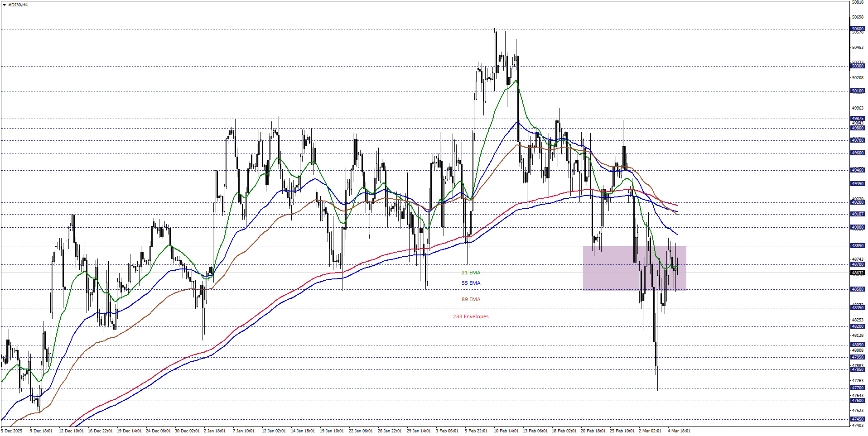
Task: Click the 5 Dec 2025 date label
Action: pos(12,431)
